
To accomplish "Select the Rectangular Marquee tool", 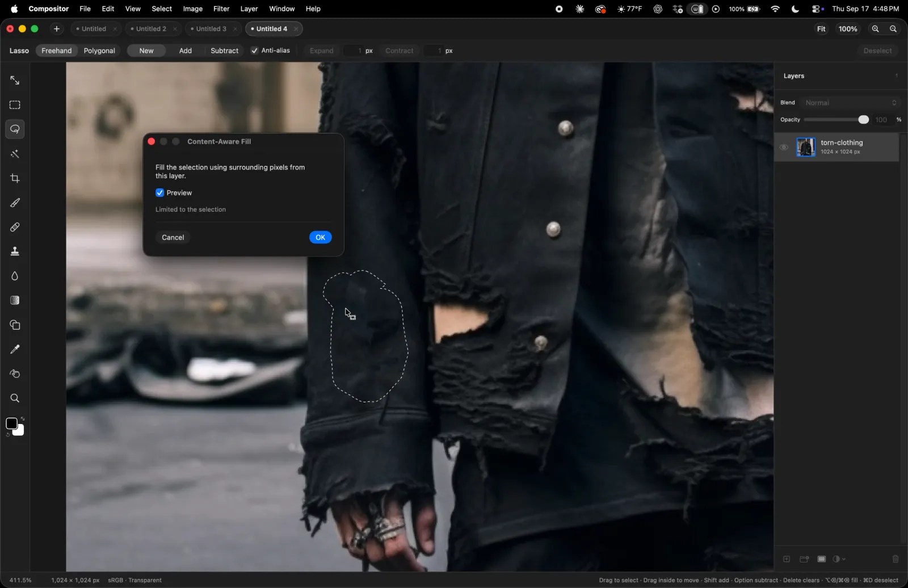I will click(15, 105).
